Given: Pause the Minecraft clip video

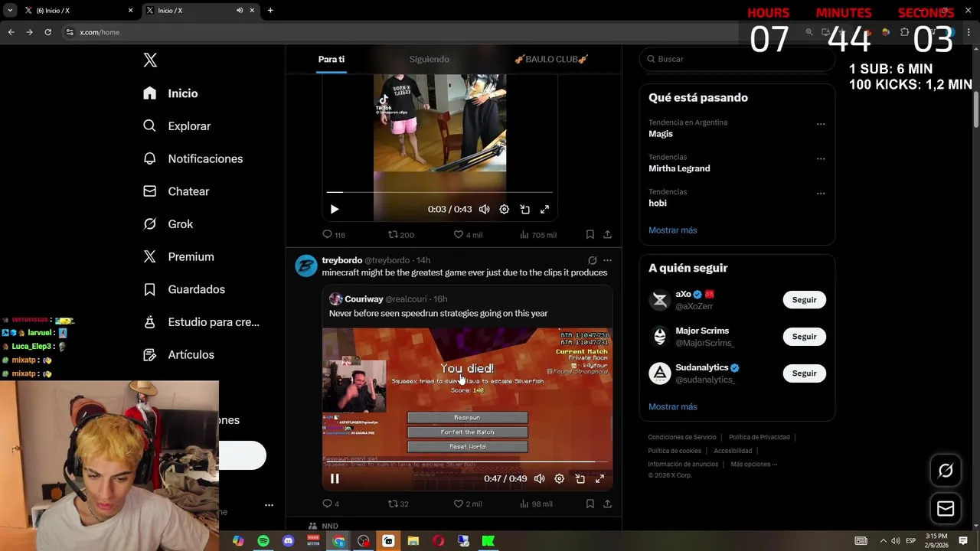Looking at the screenshot, I should 335,478.
